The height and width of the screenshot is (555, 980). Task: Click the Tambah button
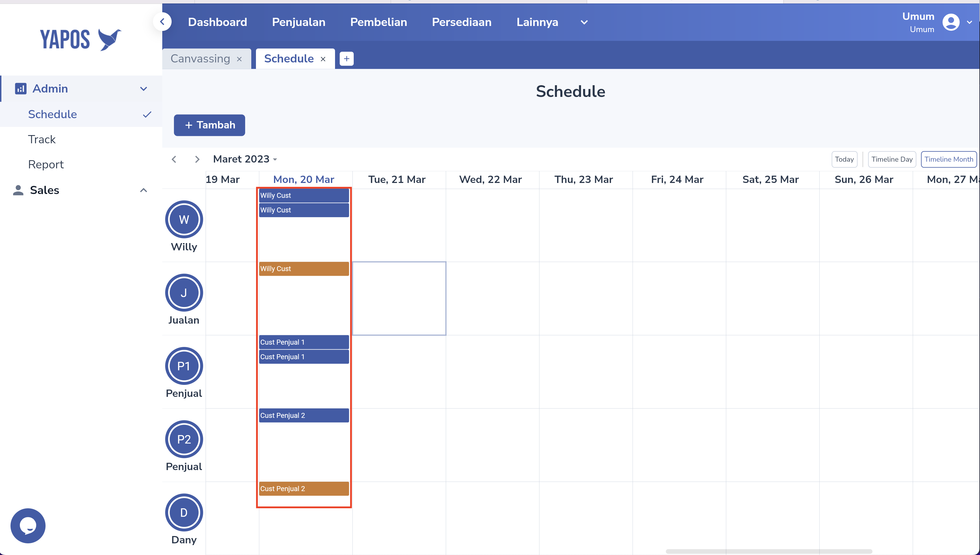(x=209, y=125)
